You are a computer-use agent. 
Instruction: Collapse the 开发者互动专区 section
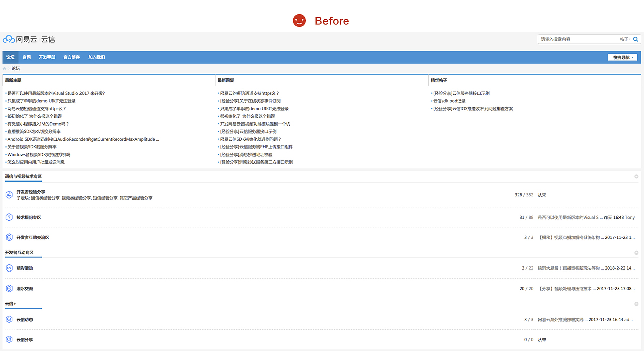coord(636,252)
